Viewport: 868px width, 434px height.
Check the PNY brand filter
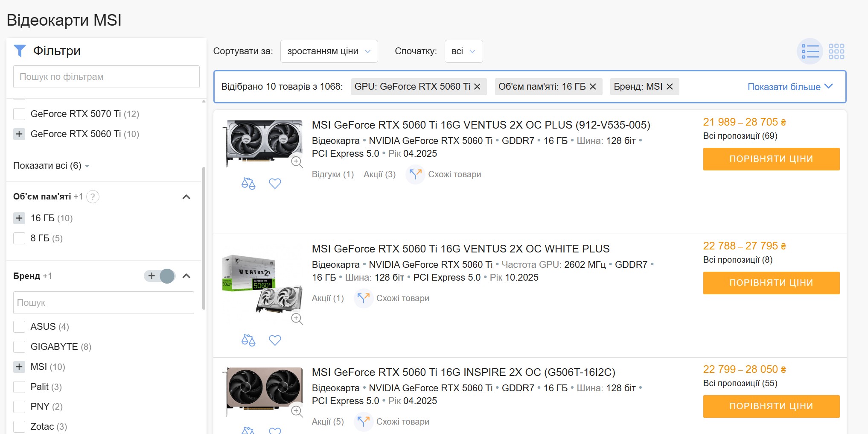coord(19,407)
